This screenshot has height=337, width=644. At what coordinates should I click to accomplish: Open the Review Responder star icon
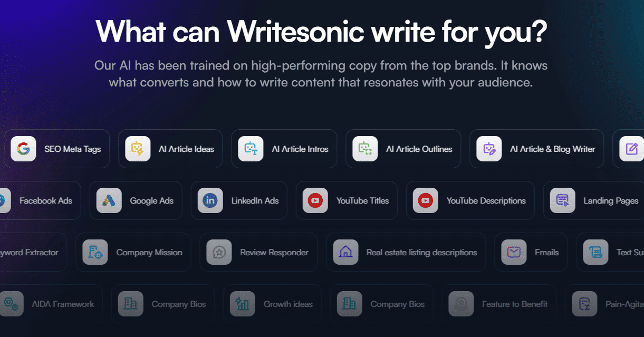tap(219, 252)
